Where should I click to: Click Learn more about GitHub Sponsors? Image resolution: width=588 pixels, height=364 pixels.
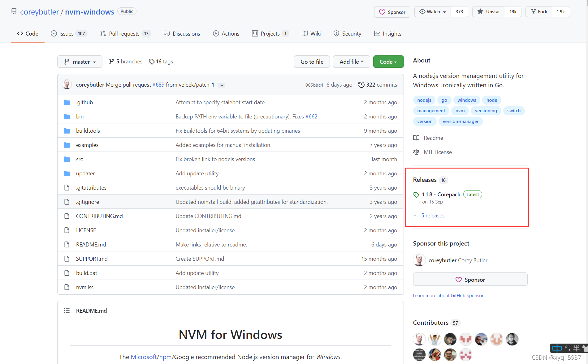[449, 296]
